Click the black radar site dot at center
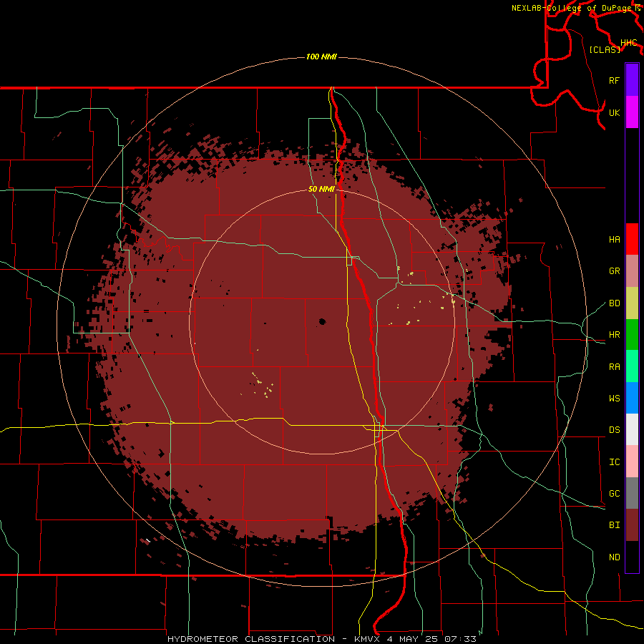 click(x=322, y=321)
